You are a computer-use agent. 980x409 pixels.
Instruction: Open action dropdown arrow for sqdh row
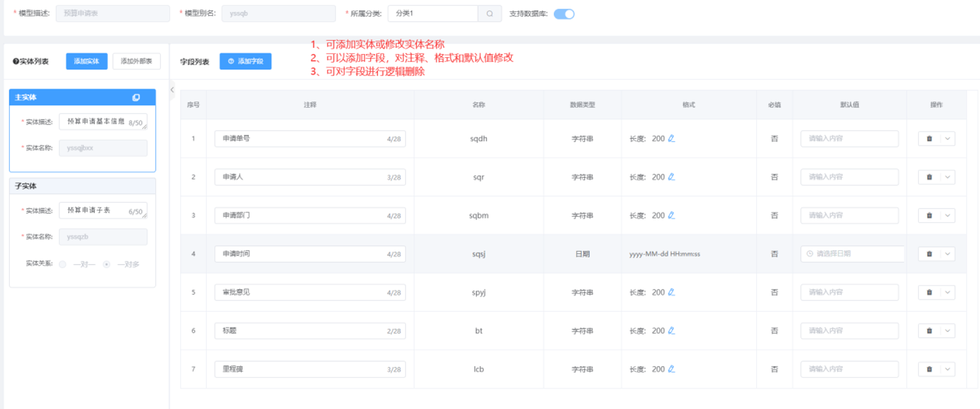tap(948, 138)
